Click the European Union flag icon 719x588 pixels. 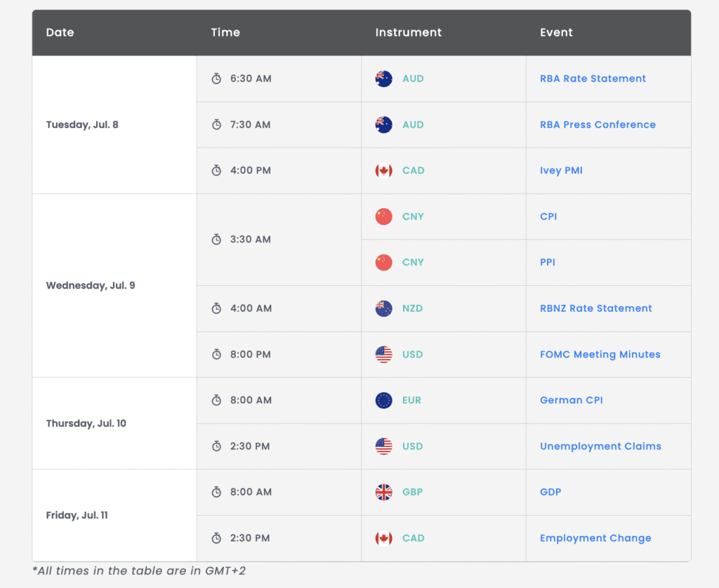383,400
